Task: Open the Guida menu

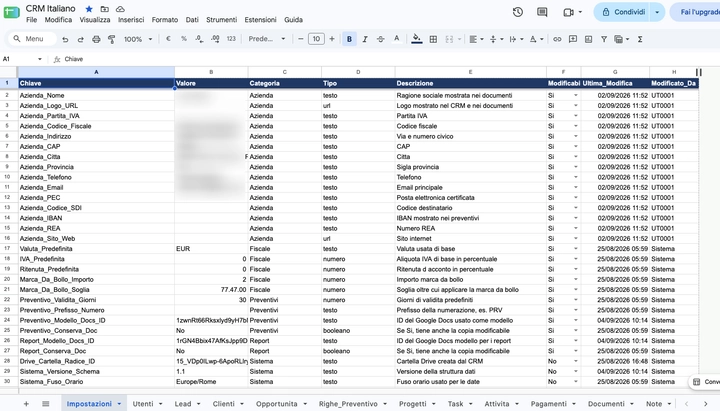Action: tap(293, 20)
